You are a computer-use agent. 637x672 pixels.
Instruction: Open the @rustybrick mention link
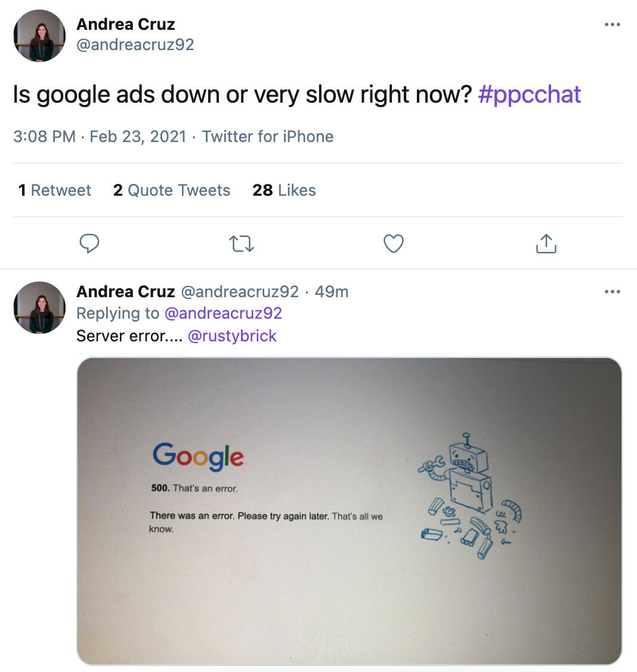(232, 336)
